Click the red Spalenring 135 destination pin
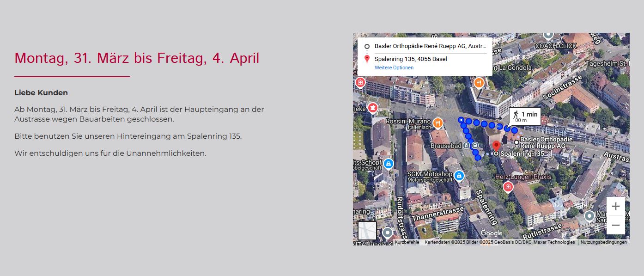The height and width of the screenshot is (276, 644). pos(497,147)
